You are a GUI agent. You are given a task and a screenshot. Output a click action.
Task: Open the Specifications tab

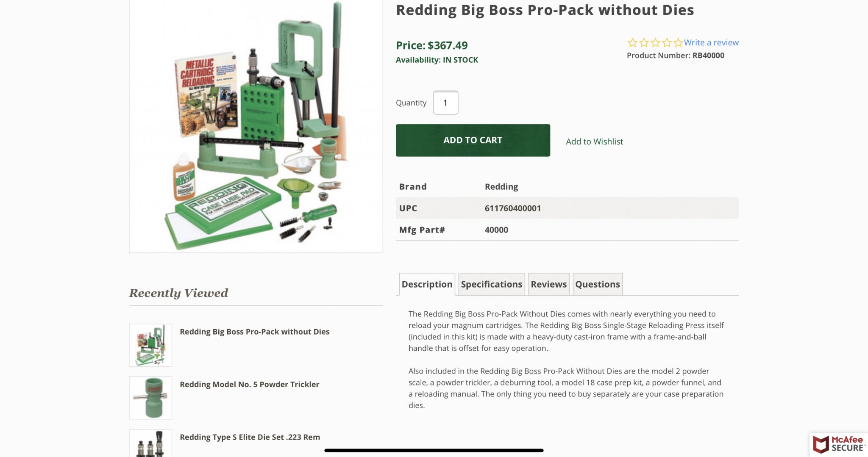[x=491, y=284]
